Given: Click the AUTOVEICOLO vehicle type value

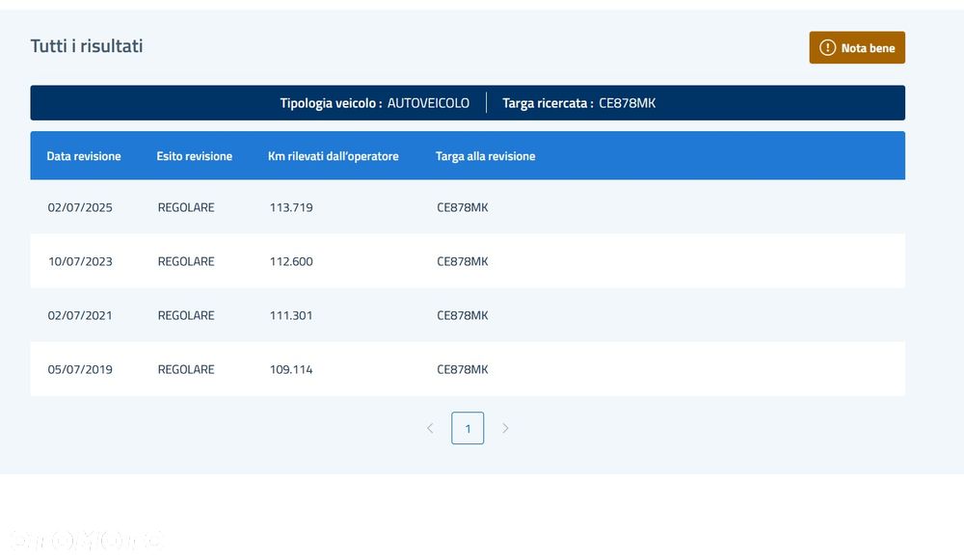Looking at the screenshot, I should click(x=429, y=103).
